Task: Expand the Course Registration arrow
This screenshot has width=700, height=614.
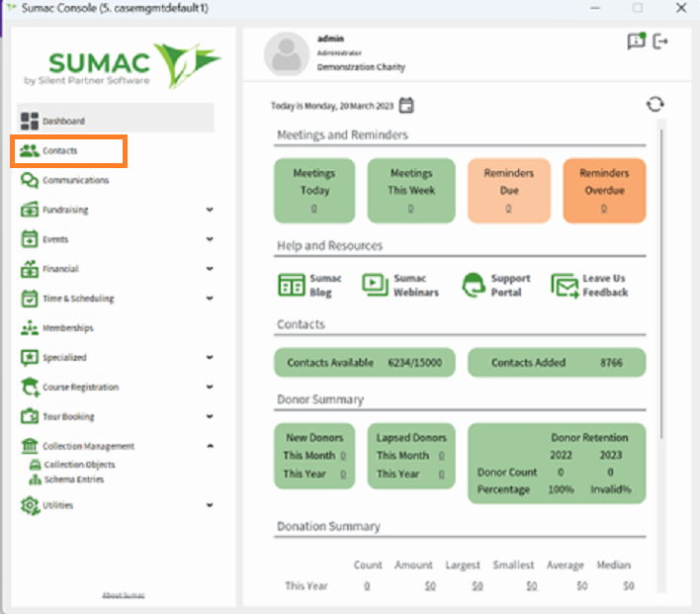Action: coord(210,387)
